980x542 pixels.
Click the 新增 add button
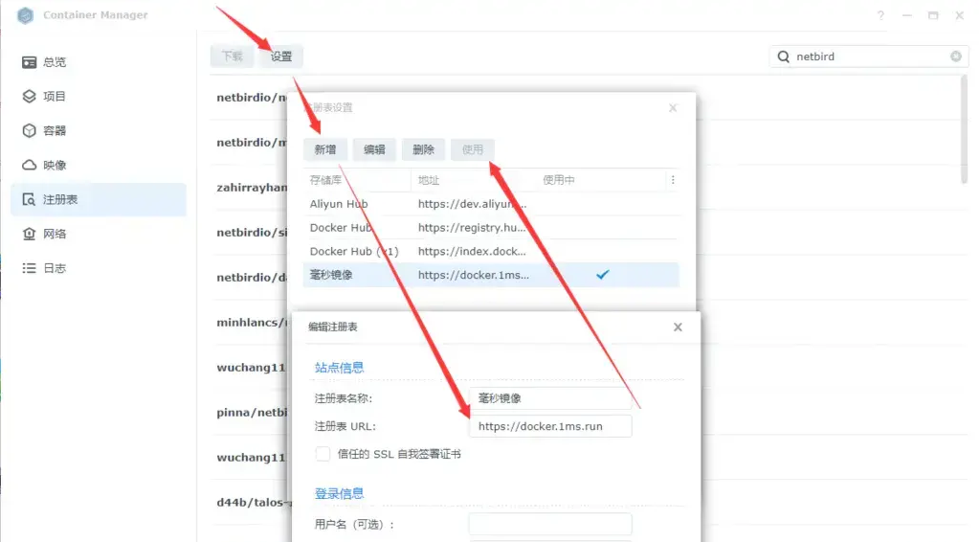click(325, 149)
